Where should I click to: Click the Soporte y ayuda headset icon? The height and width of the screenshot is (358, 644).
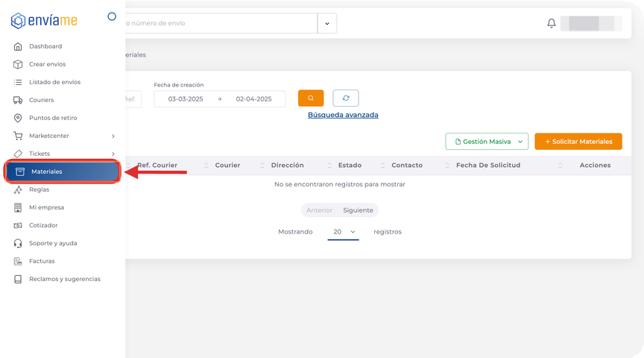click(18, 243)
